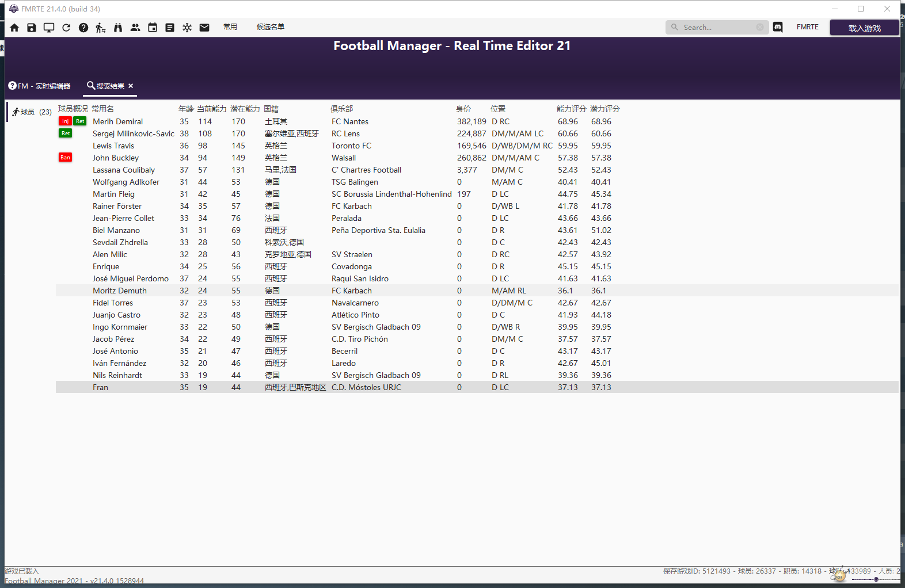Open the 常用 menu

point(230,27)
